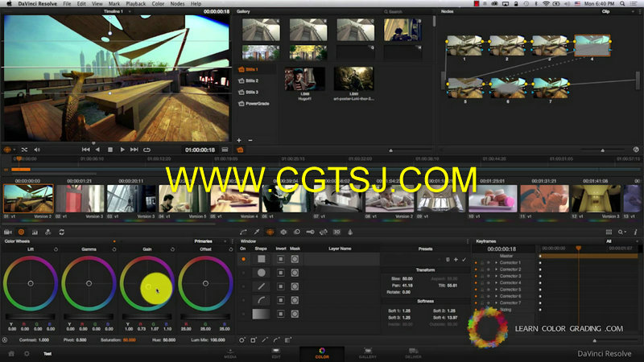Open the Motion Effects palette icon
The width and height of the screenshot is (644, 362).
[x=48, y=232]
